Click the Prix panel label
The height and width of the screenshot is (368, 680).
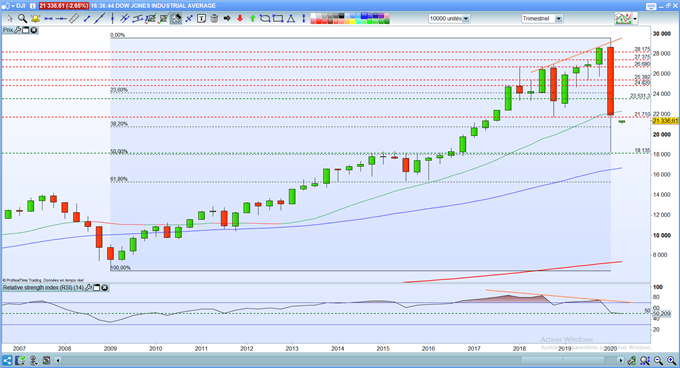tap(8, 30)
